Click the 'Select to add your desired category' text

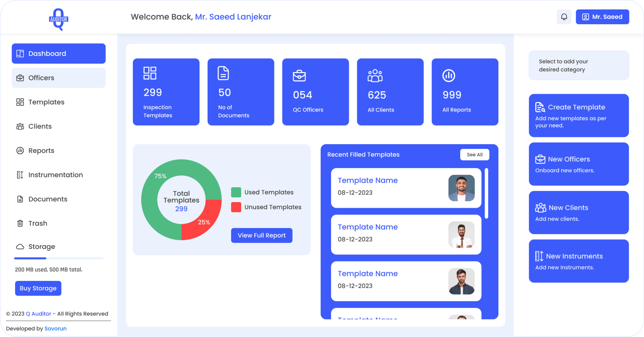(x=563, y=65)
